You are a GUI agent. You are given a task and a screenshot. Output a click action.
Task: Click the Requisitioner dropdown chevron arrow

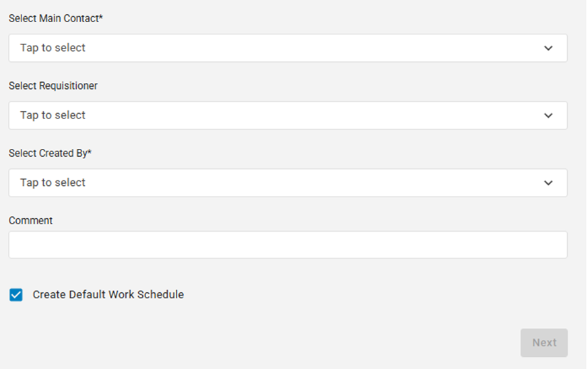(548, 116)
